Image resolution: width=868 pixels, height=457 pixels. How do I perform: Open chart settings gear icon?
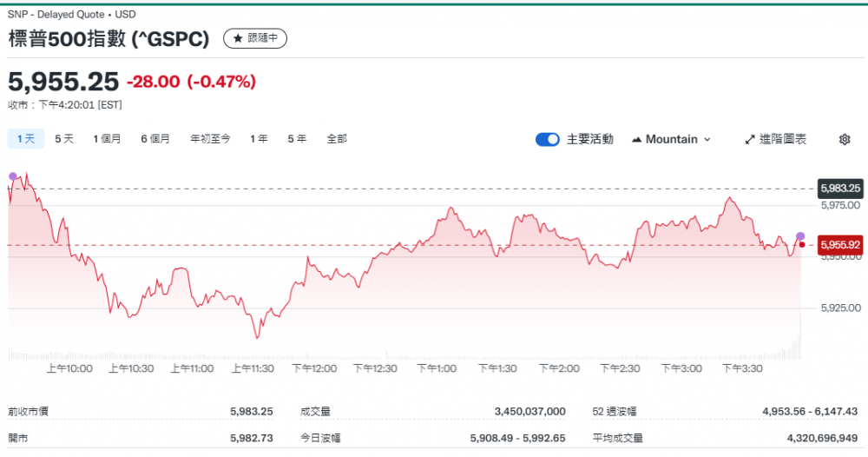[x=845, y=139]
